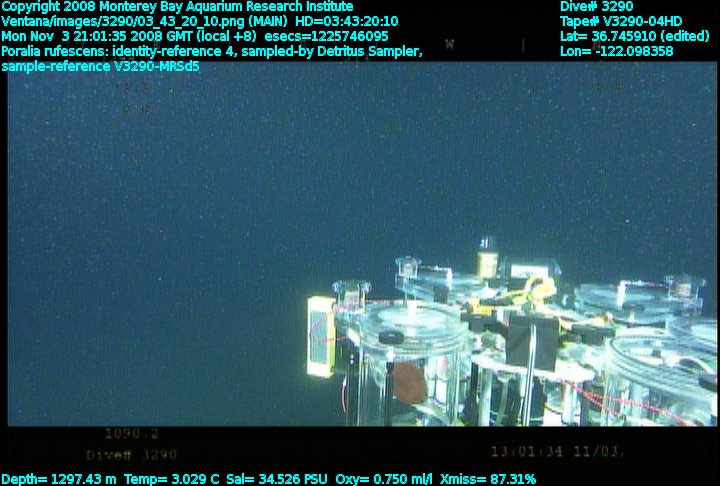Select the HD=03:43:20:10 timecode
Screen dimensions: 720x486
347,22
